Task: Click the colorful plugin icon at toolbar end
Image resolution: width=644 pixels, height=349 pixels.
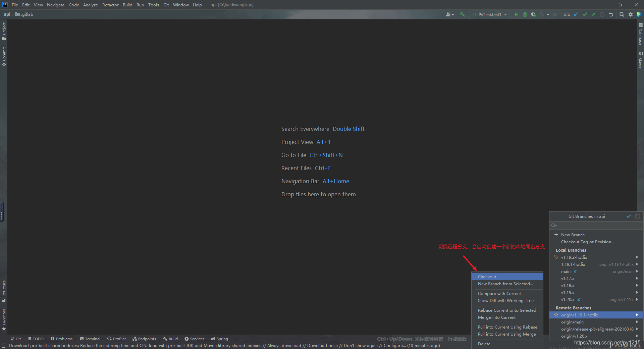Action: coord(639,14)
